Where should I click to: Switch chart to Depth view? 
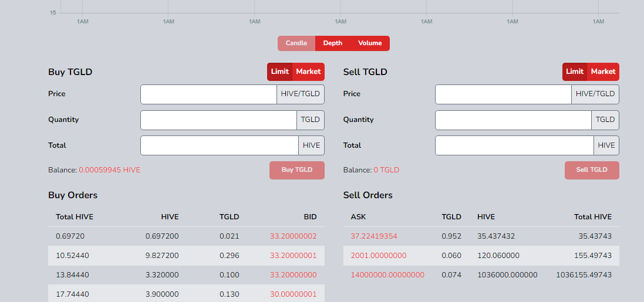332,43
